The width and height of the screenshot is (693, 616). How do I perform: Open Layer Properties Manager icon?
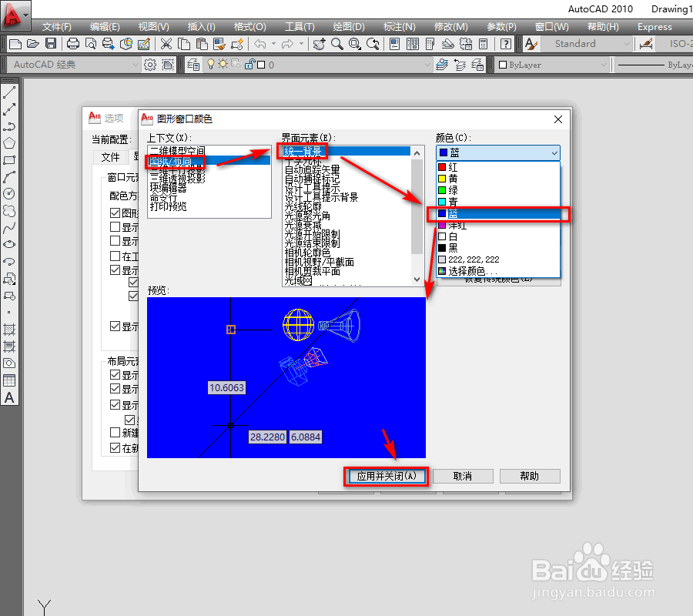point(193,65)
